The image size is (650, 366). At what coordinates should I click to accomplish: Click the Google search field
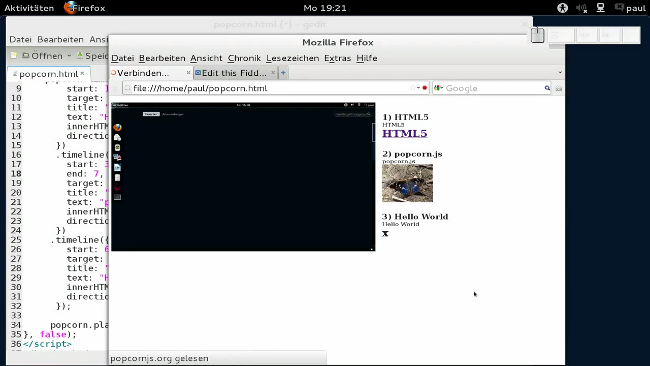point(493,88)
